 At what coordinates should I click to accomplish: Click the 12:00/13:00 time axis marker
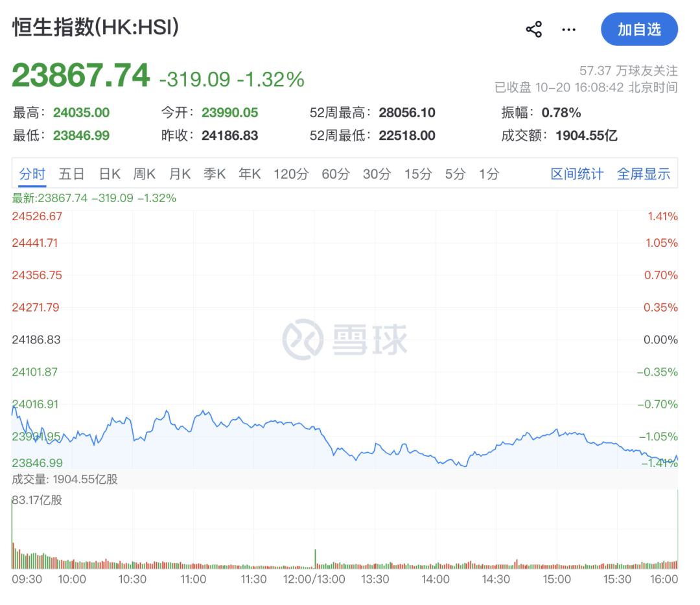tap(314, 579)
